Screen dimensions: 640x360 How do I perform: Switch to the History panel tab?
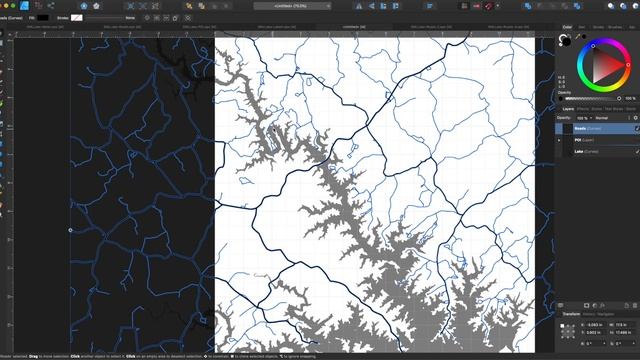589,314
